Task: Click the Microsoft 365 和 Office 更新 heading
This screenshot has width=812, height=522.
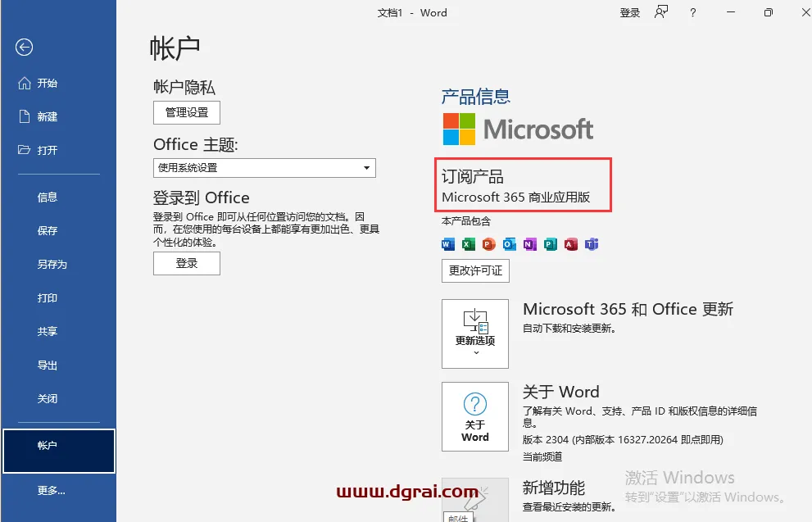Action: coord(628,309)
